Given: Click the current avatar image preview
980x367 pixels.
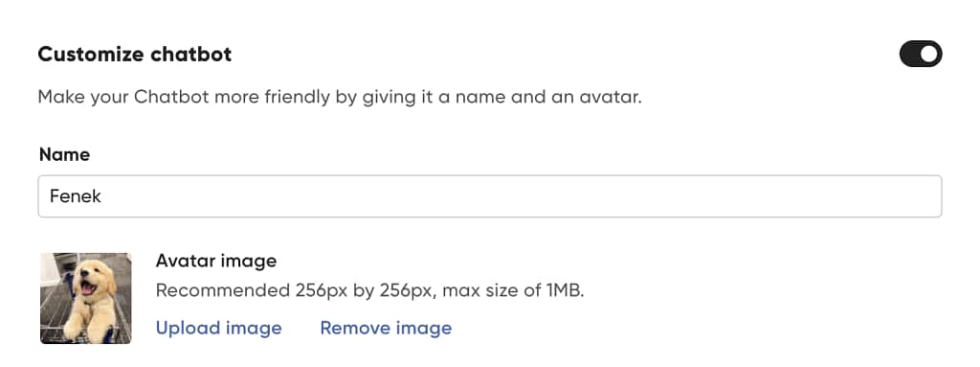Looking at the screenshot, I should [86, 298].
